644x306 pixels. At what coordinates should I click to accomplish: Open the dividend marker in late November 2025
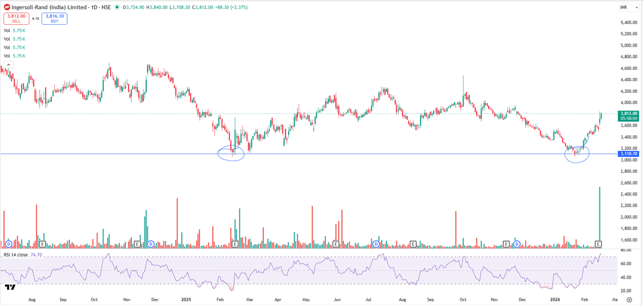[x=517, y=244]
